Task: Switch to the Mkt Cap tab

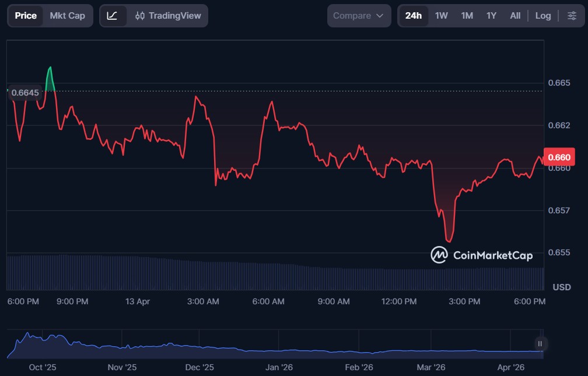Action: tap(67, 16)
